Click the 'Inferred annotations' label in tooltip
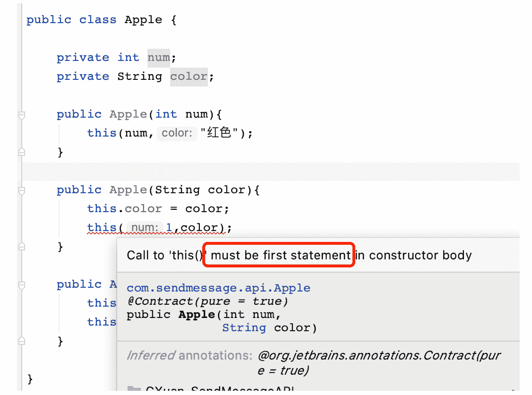532x395 pixels. click(189, 355)
